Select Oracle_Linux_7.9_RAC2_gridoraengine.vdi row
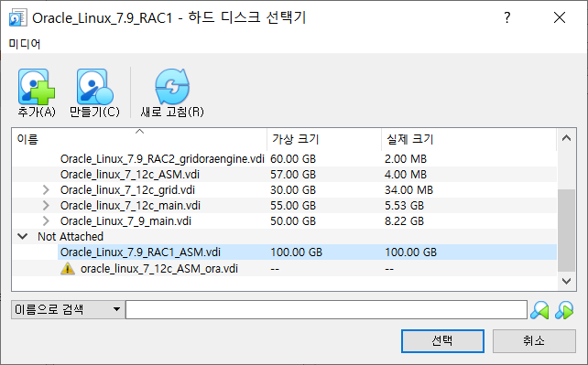The height and width of the screenshot is (365, 588). coord(285,159)
